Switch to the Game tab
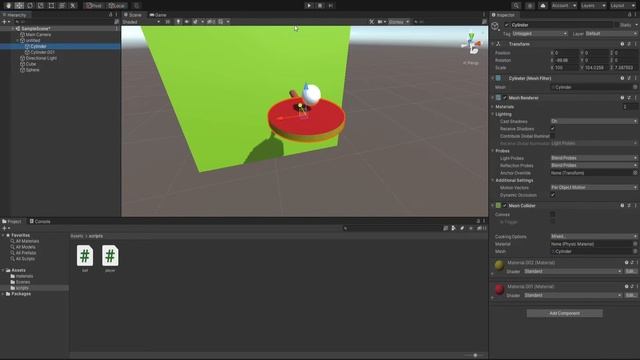The image size is (640, 360). tap(158, 15)
